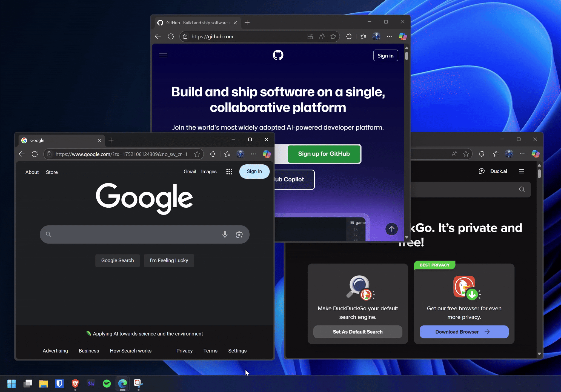This screenshot has width=561, height=392.
Task: Click Google Search button
Action: (118, 261)
